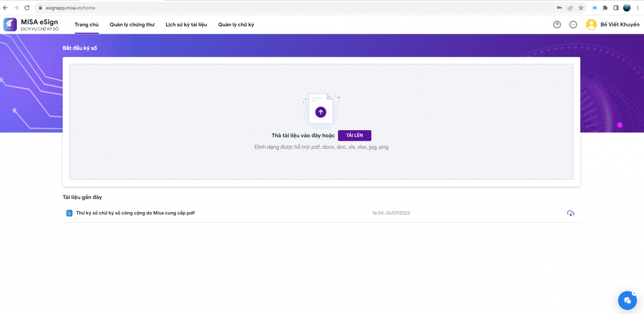Viewport: 644px width, 314px height.
Task: Open the Quản lý chứng thư tab
Action: tap(132, 24)
